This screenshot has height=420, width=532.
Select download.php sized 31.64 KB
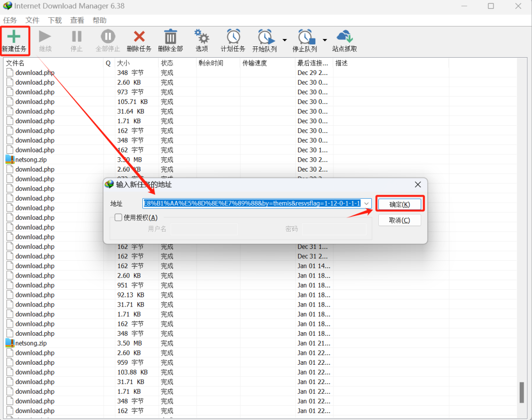coord(35,111)
